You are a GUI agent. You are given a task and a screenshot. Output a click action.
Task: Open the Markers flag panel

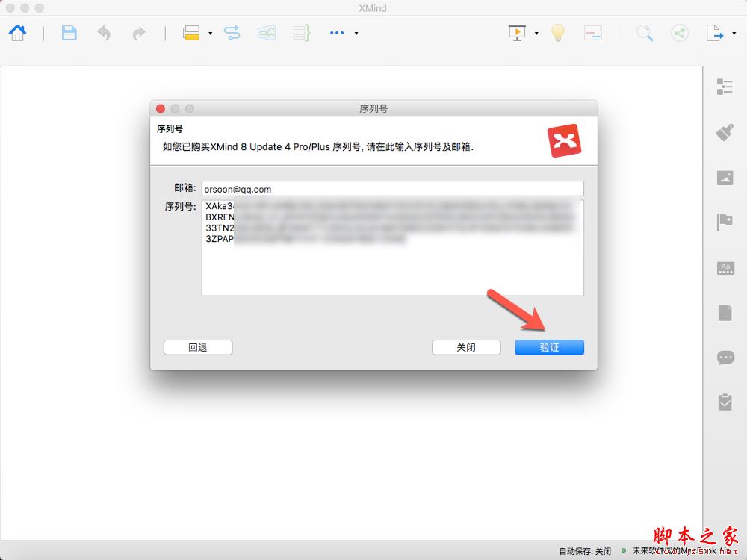tap(725, 223)
